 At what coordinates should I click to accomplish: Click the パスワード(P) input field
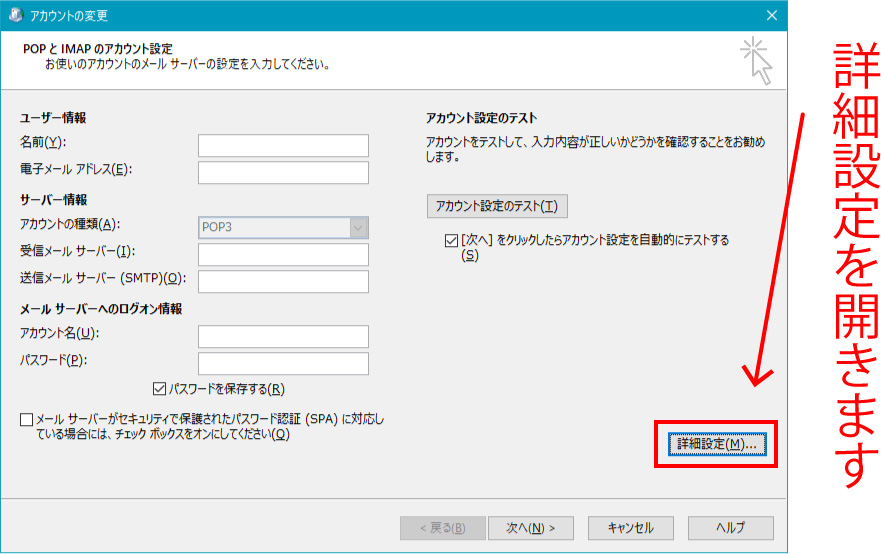(283, 363)
